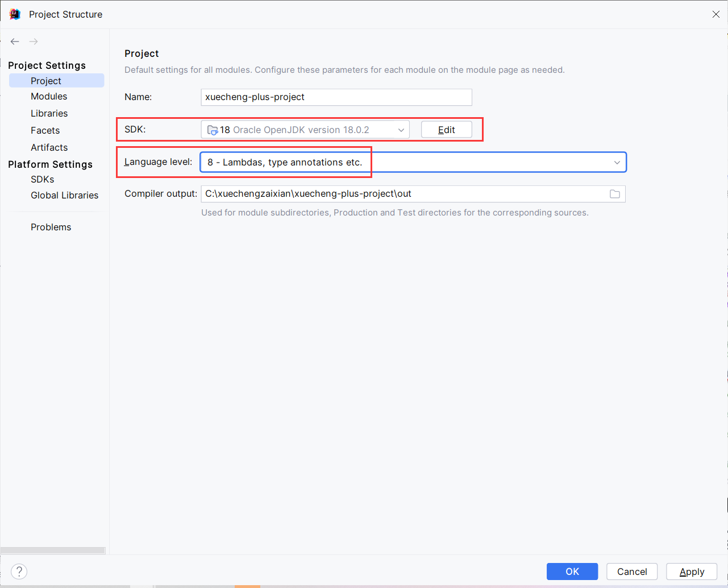728x588 pixels.
Task: Open the Modules settings page
Action: tap(49, 97)
